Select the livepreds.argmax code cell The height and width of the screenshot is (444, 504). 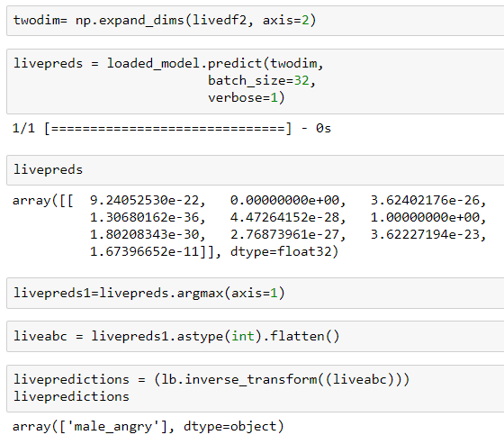click(x=256, y=293)
